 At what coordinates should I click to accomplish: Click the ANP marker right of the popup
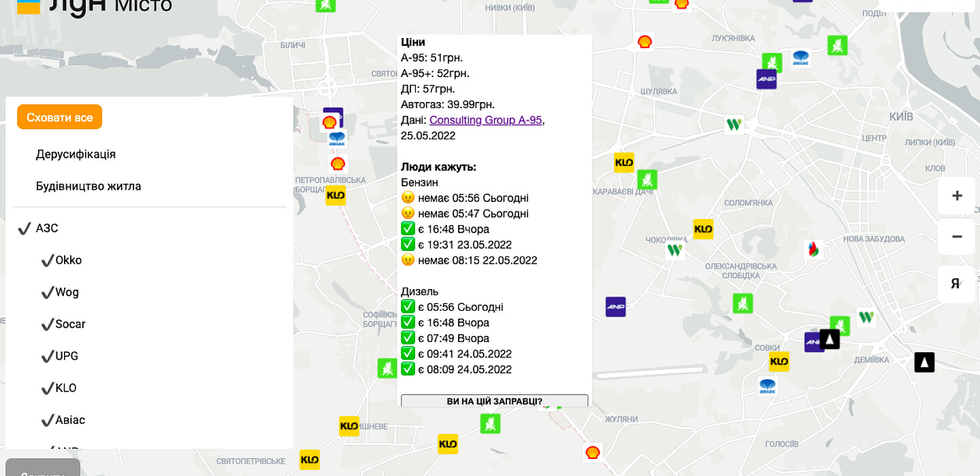coord(616,307)
